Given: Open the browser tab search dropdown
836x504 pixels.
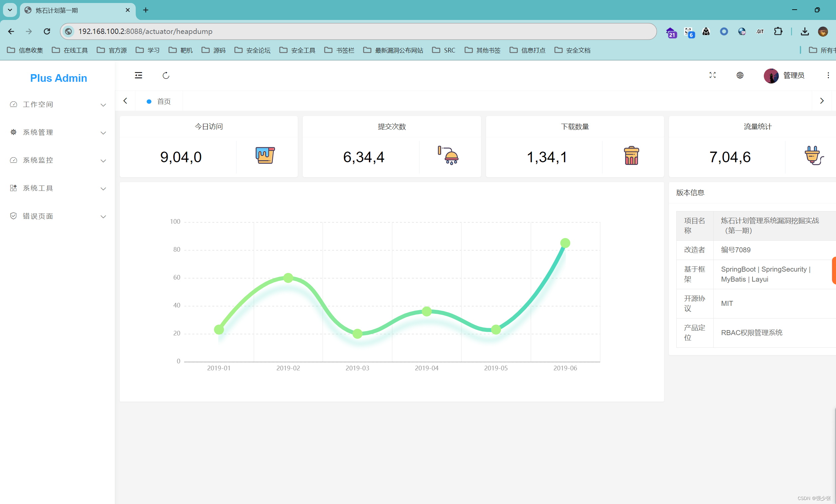Looking at the screenshot, I should (x=10, y=10).
